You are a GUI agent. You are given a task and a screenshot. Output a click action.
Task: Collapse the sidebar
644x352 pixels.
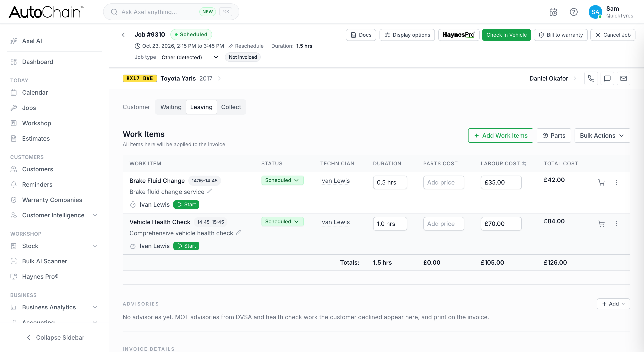click(55, 338)
